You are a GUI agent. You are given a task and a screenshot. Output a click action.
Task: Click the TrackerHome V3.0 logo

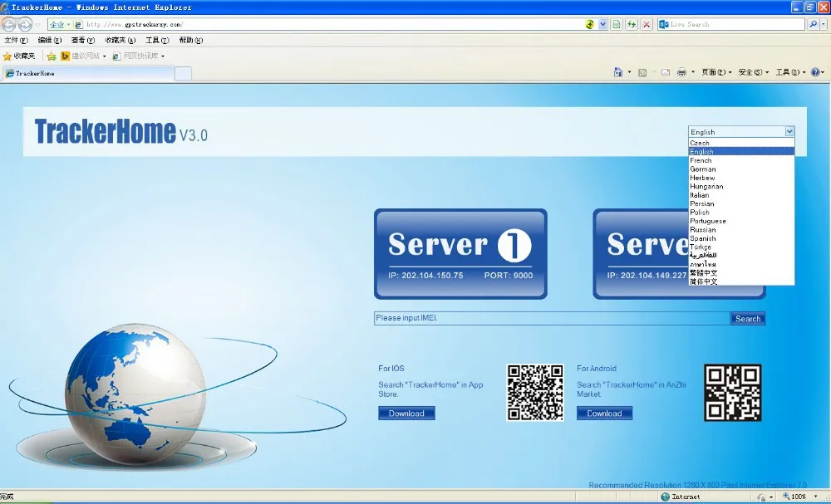(x=120, y=131)
